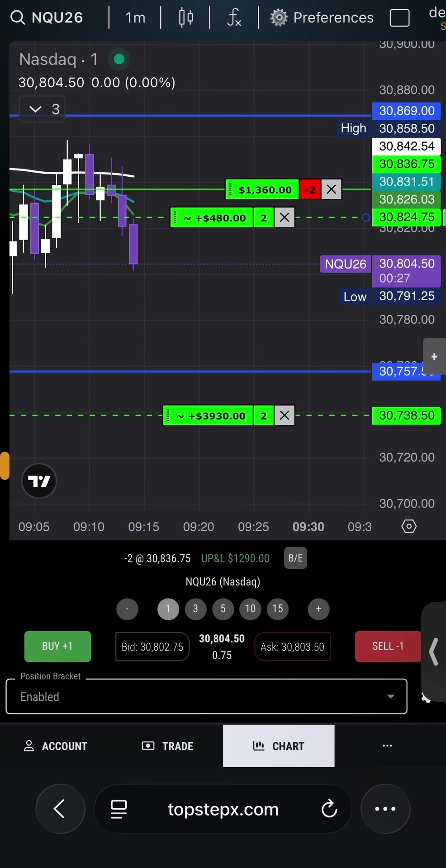Decrease order quantity with minus button
This screenshot has height=868, width=446.
click(127, 609)
